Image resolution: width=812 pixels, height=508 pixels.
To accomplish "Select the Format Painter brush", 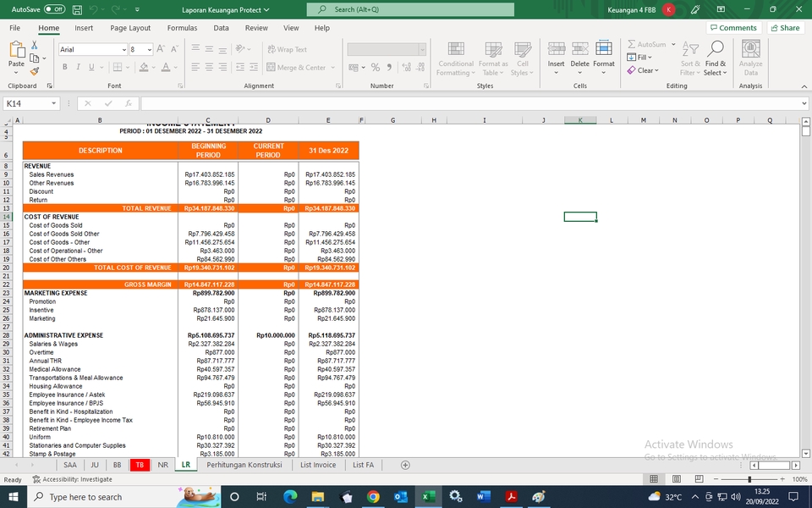I will (x=34, y=71).
